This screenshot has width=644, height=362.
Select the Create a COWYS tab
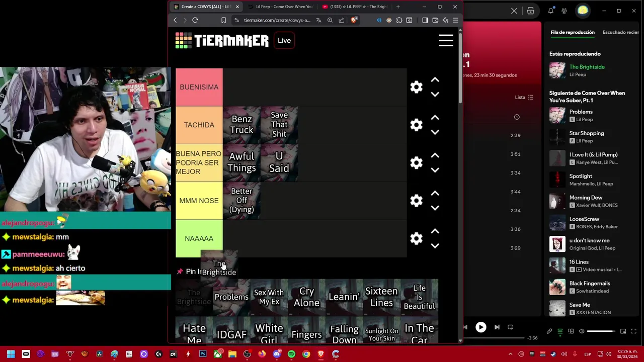coord(206,7)
